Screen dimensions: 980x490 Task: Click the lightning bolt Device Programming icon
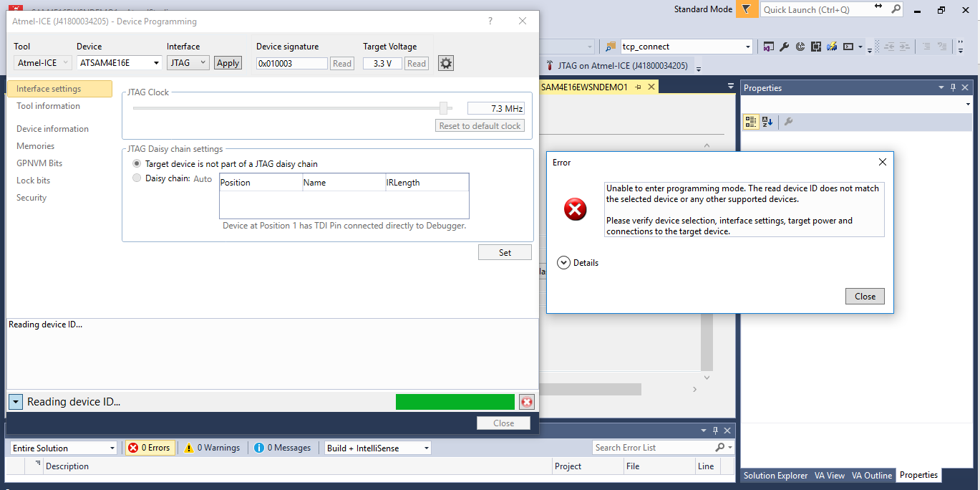pos(832,47)
